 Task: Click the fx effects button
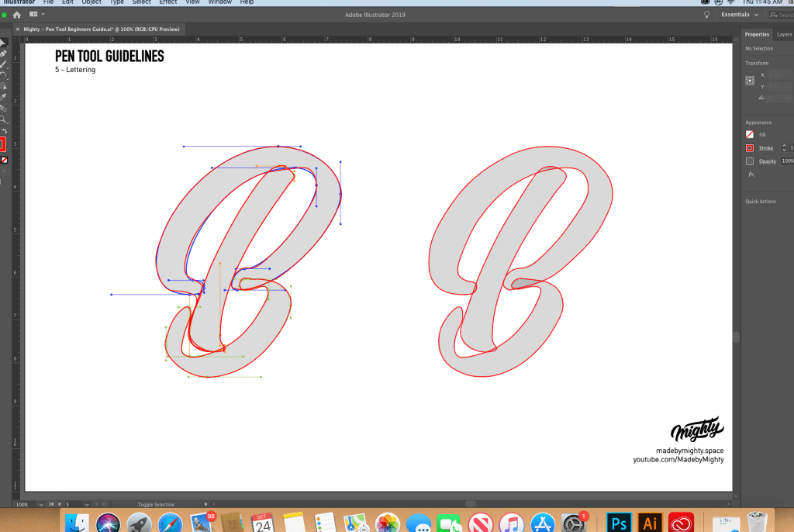[751, 174]
